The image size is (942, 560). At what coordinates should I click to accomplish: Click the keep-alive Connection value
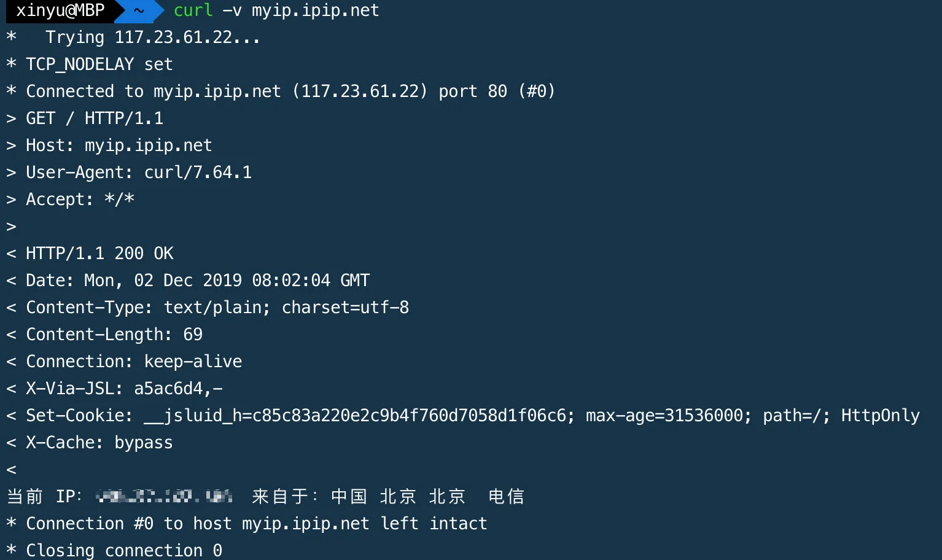(193, 362)
